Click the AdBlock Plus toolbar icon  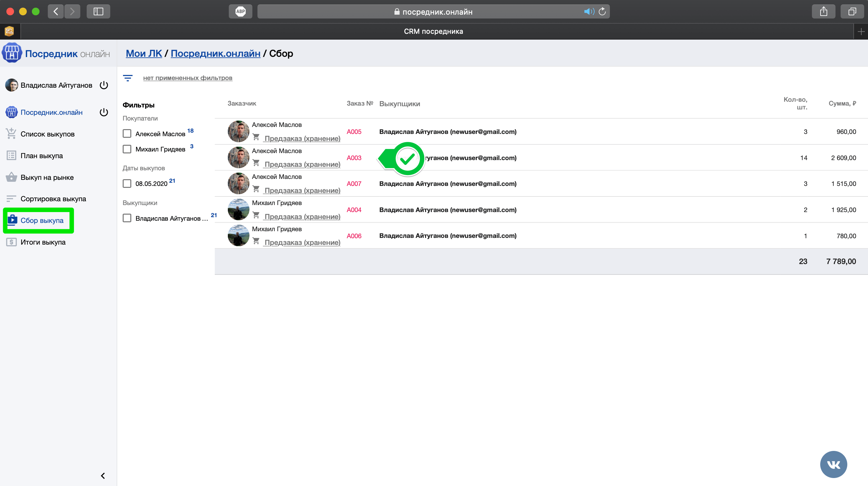240,11
